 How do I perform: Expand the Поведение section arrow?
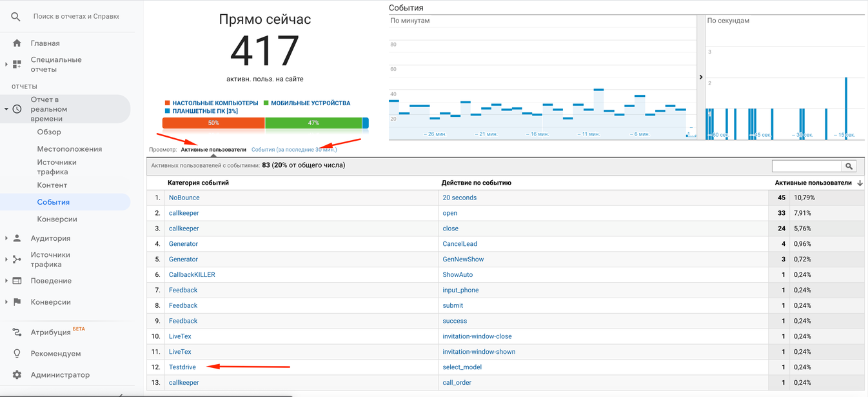6,281
